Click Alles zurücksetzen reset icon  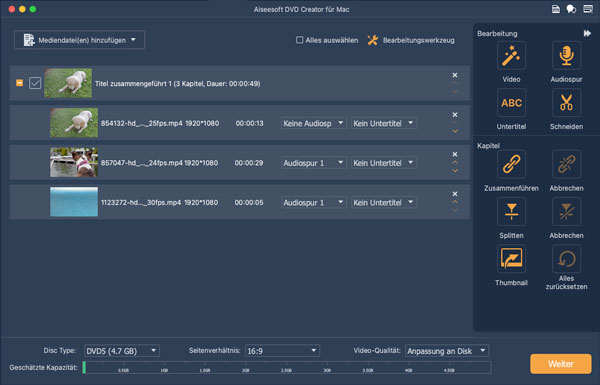(x=566, y=259)
